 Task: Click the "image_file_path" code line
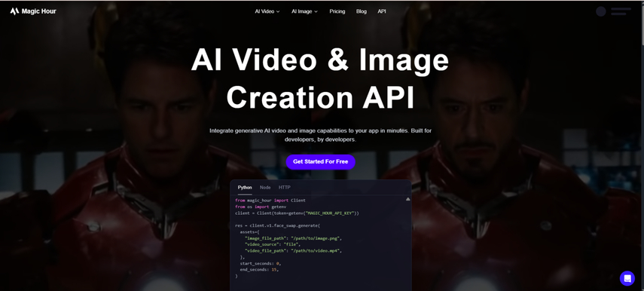click(293, 238)
